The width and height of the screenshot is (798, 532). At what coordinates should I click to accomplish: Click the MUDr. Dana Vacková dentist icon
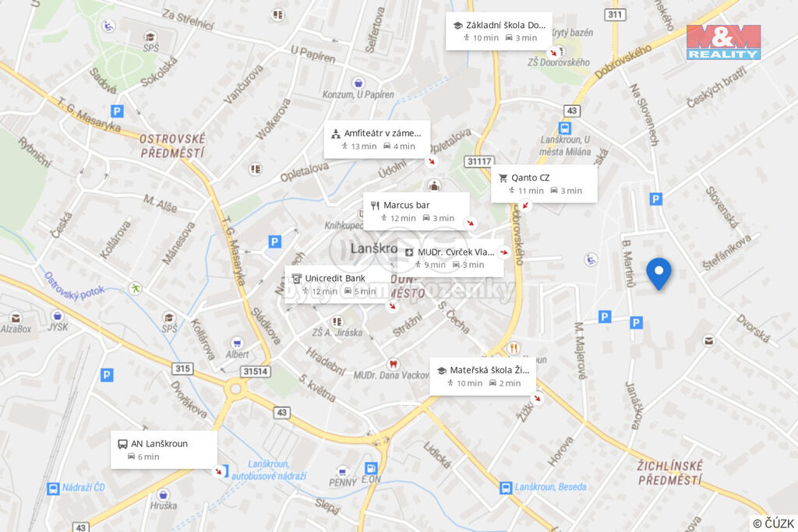393,364
